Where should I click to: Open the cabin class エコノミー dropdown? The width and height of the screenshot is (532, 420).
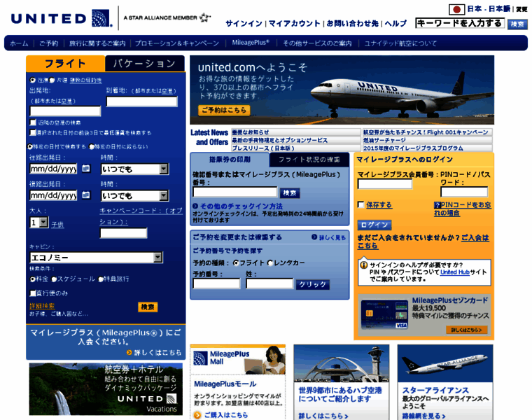97,258
